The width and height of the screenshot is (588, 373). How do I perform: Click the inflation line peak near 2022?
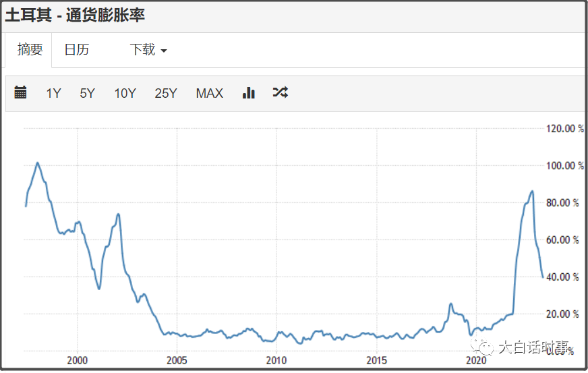(x=532, y=192)
